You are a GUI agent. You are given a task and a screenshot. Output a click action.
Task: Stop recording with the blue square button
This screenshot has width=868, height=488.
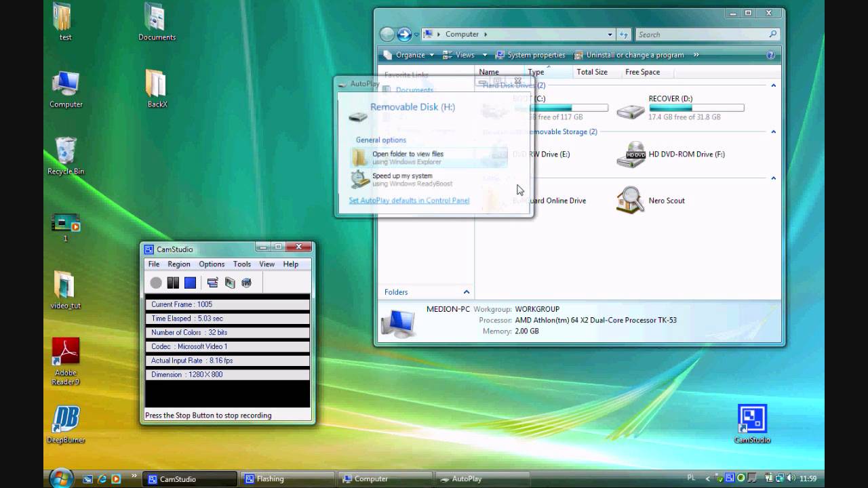click(191, 283)
